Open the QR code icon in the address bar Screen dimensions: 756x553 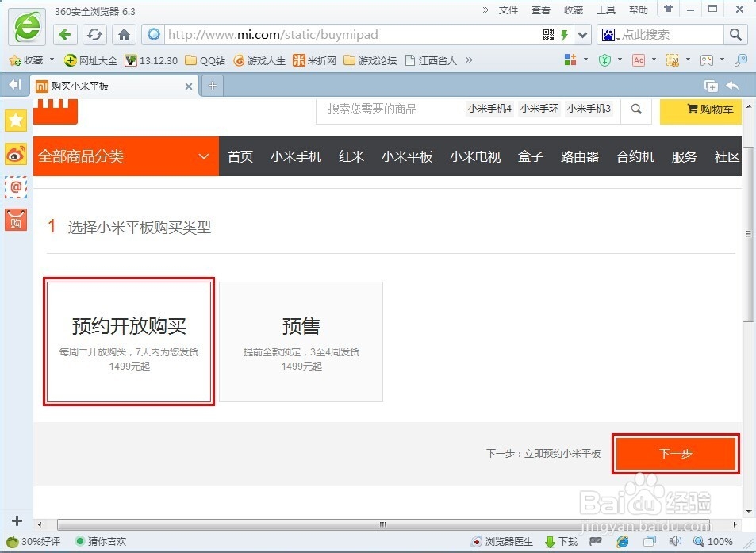548,35
